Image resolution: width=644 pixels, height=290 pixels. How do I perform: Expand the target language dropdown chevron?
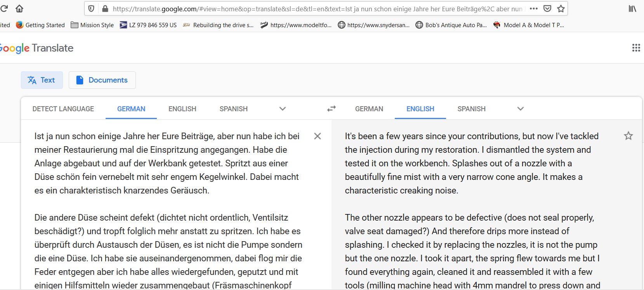pos(521,109)
